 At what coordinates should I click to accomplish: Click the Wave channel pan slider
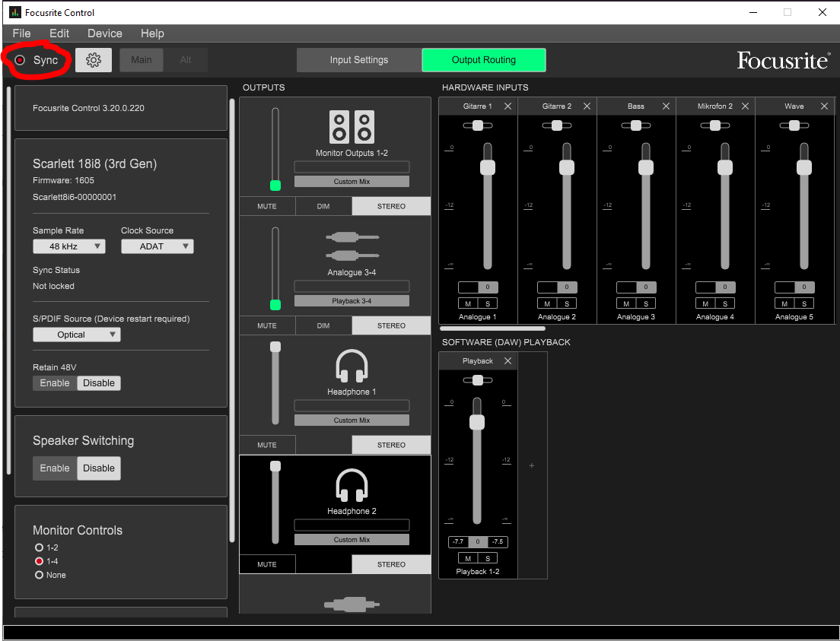coord(794,125)
